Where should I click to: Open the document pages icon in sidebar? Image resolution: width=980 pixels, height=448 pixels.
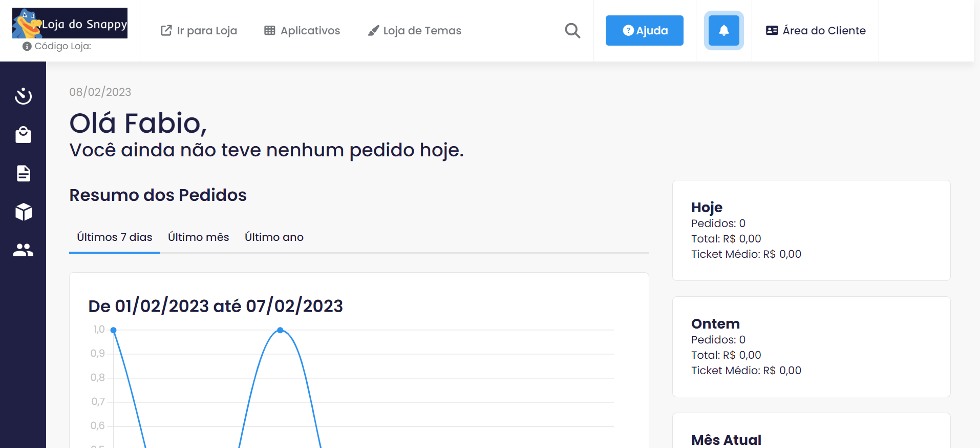[x=23, y=173]
